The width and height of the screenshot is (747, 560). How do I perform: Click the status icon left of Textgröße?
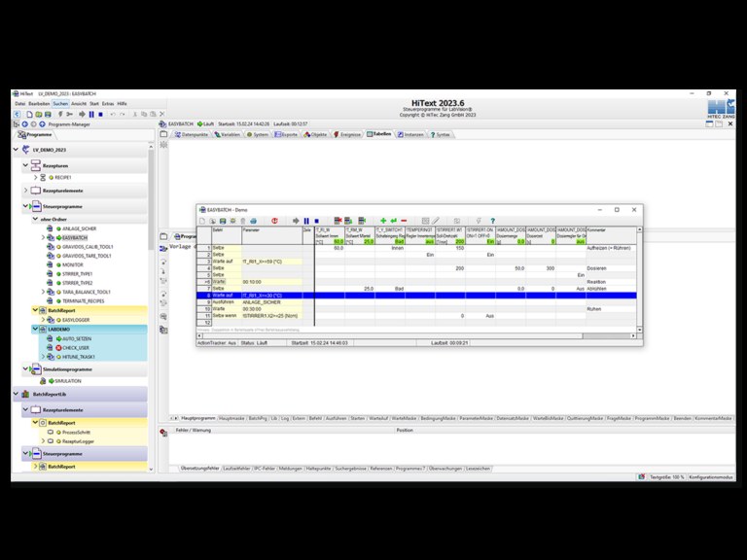pyautogui.click(x=641, y=476)
